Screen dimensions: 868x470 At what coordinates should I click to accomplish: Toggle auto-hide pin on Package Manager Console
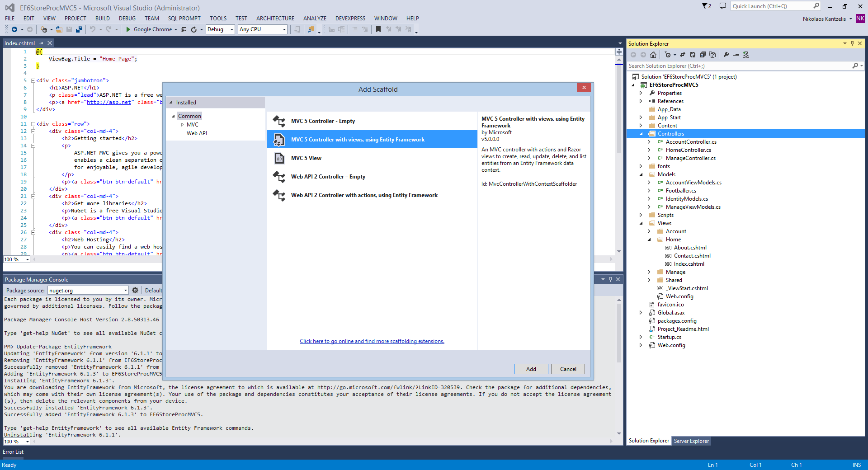click(610, 279)
